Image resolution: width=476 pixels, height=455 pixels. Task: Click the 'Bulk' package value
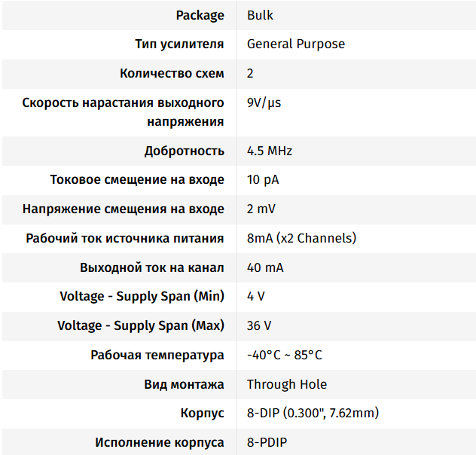click(260, 15)
